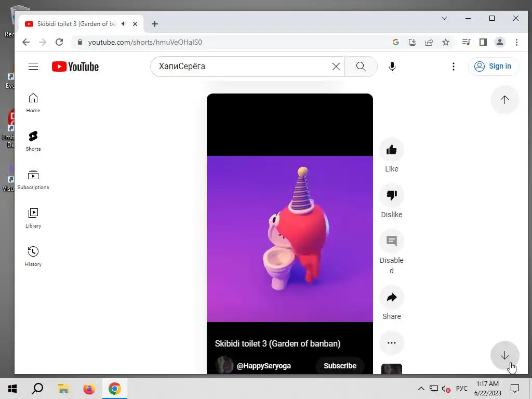532x399 pixels.
Task: View site info via padlock icon
Action: click(x=80, y=42)
